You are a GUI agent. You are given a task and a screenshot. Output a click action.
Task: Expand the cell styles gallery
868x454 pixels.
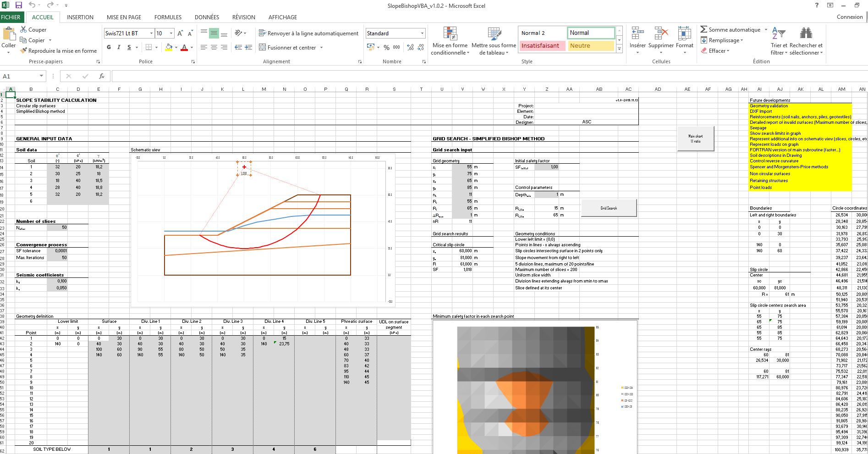point(619,49)
